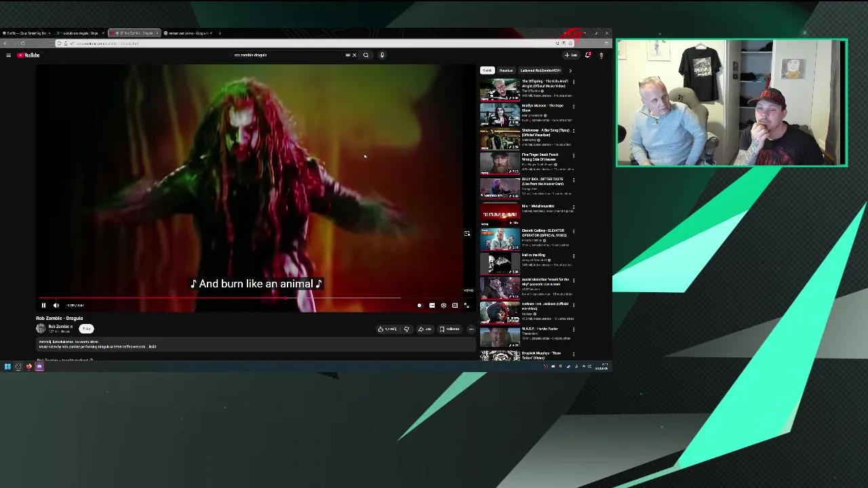Pause the Dragula video

coord(44,306)
